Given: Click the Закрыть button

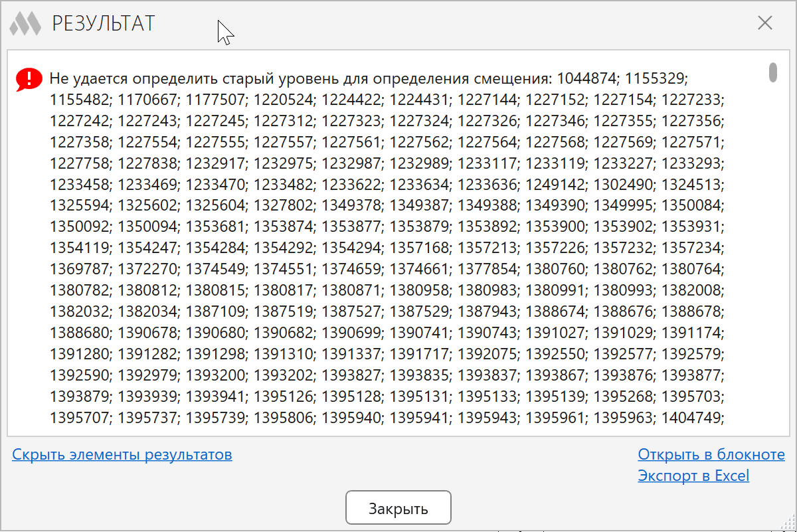Looking at the screenshot, I should pyautogui.click(x=398, y=509).
